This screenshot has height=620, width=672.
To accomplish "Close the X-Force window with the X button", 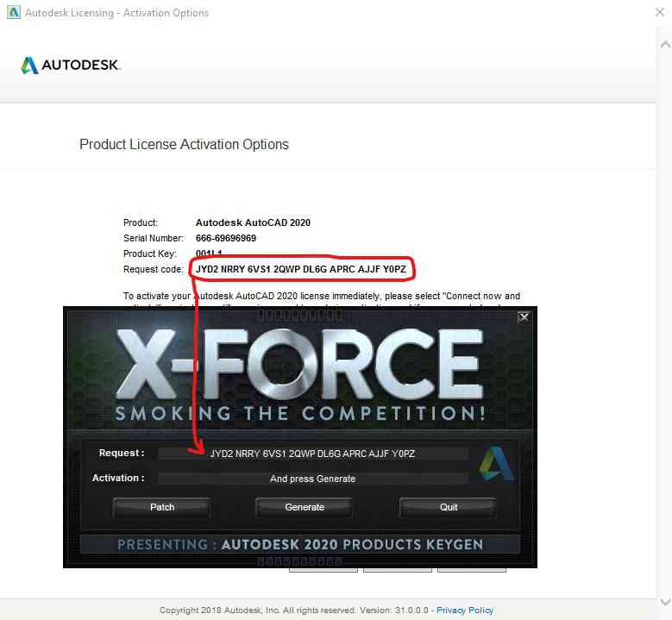I will (x=524, y=317).
